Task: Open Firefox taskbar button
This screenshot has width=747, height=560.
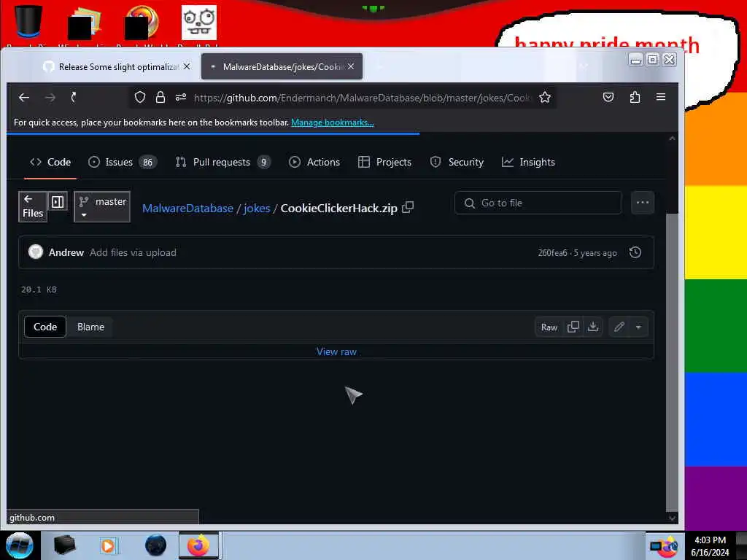Action: (x=198, y=545)
